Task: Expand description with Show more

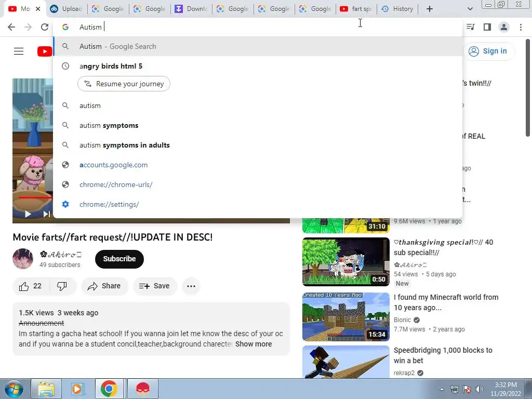Action: click(x=254, y=344)
